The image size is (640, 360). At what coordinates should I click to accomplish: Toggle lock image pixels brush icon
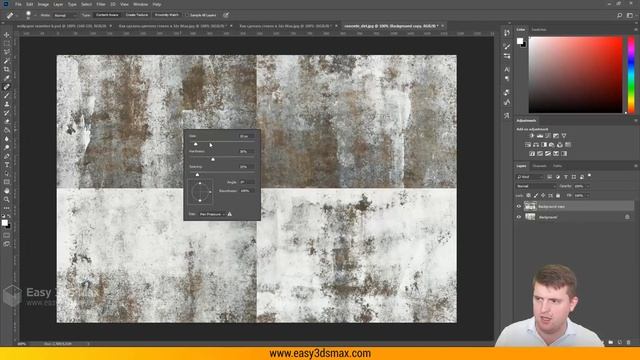point(536,196)
